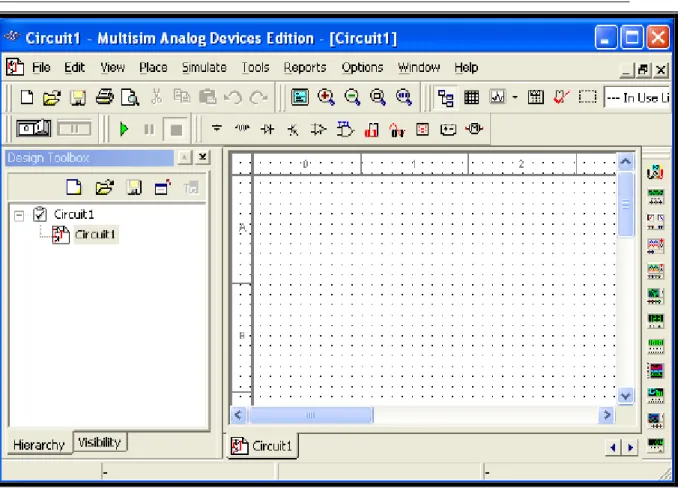The width and height of the screenshot is (678, 488).
Task: Place a Source using ground symbol icon
Action: (217, 129)
